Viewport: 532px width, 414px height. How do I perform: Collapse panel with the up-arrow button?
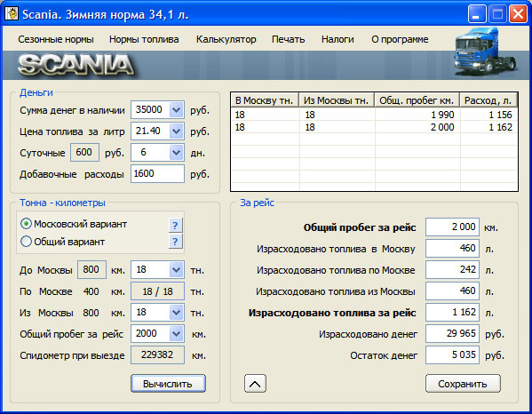[x=255, y=384]
